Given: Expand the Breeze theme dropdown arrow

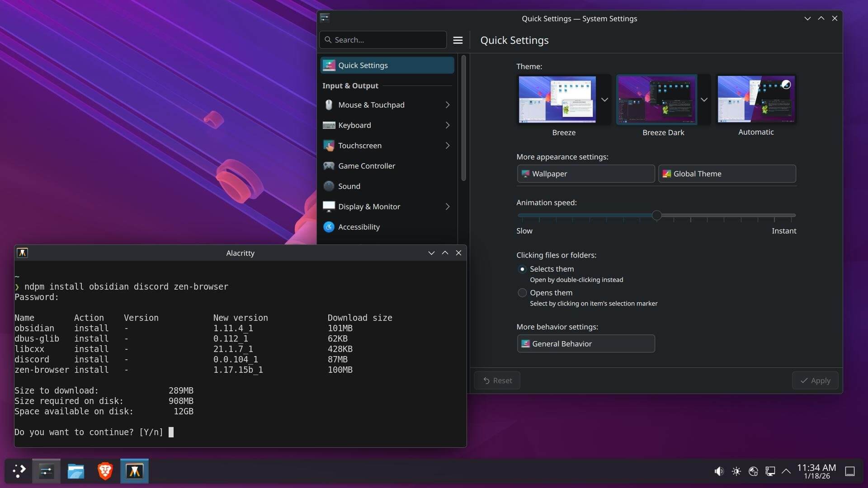Looking at the screenshot, I should (x=604, y=99).
